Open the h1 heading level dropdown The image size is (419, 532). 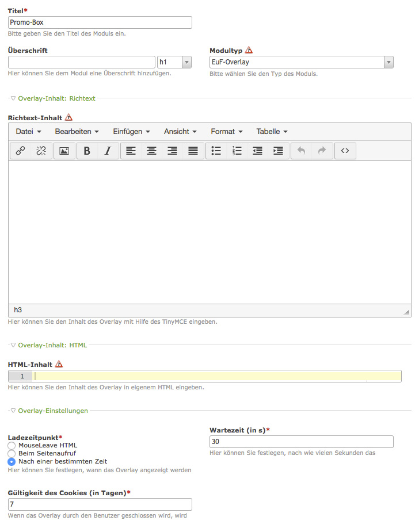(174, 62)
